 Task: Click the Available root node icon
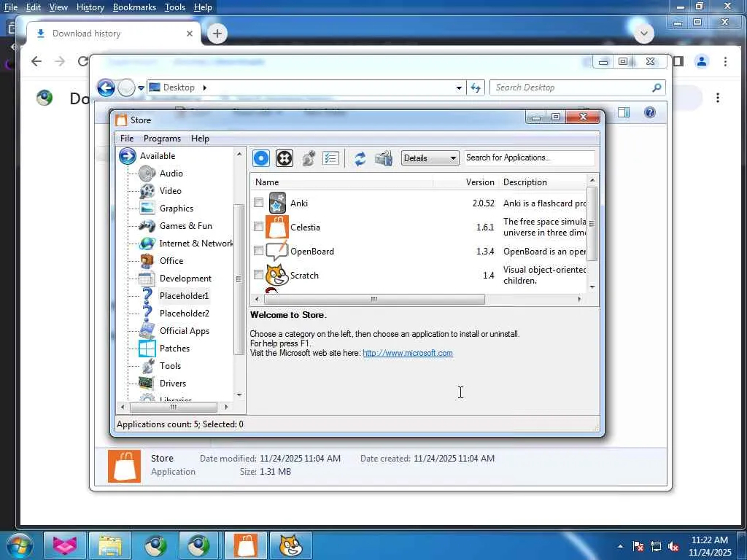(128, 156)
